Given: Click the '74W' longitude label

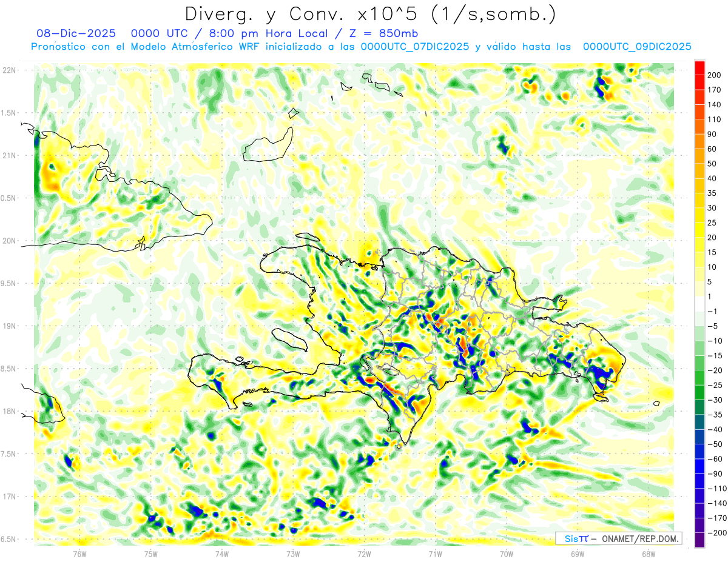Looking at the screenshot, I should tap(222, 554).
